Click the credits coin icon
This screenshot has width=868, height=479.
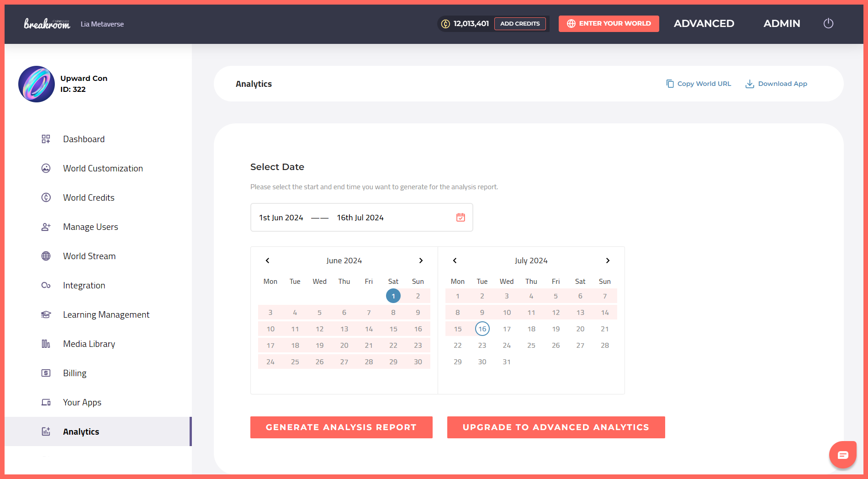pos(445,24)
